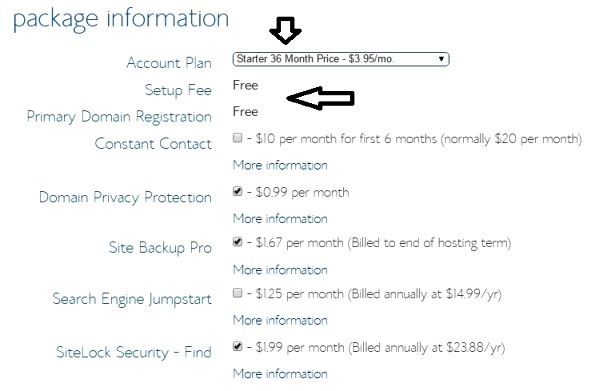Enable Search Engine Jumpstart checkbox

coord(237,293)
